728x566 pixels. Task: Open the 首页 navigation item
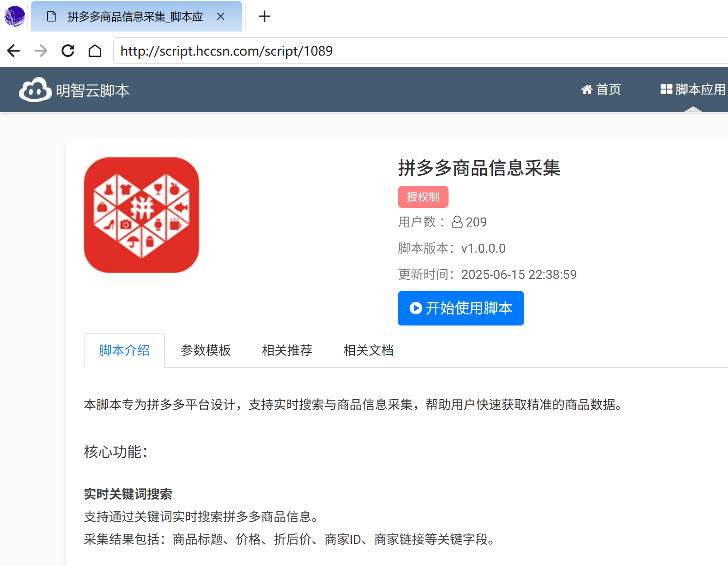(601, 90)
